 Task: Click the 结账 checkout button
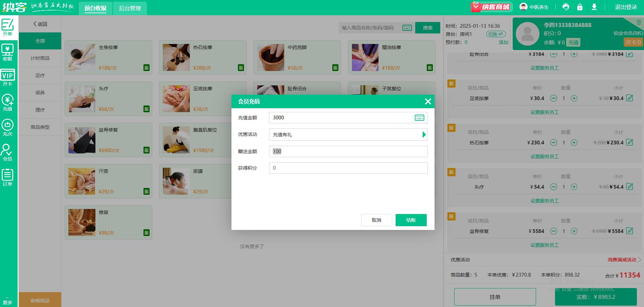point(411,220)
